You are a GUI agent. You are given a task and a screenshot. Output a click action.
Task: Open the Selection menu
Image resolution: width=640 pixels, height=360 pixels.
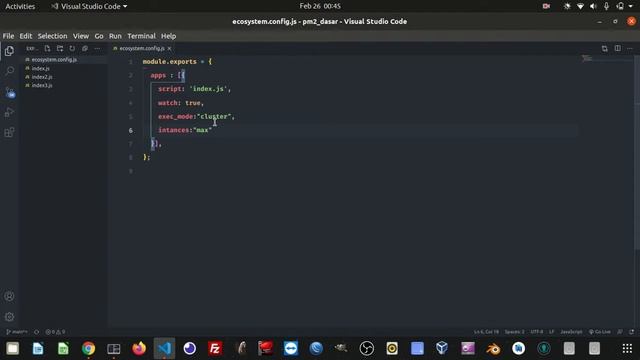[x=52, y=36]
